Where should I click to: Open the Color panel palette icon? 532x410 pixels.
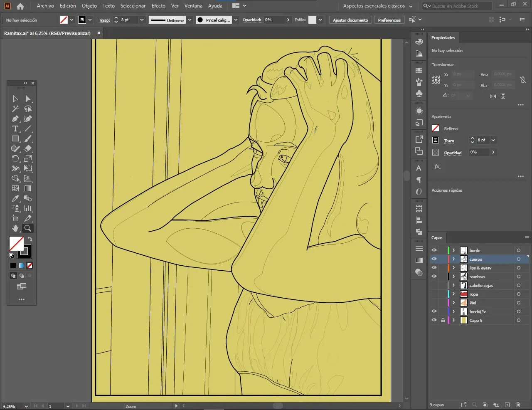click(419, 42)
